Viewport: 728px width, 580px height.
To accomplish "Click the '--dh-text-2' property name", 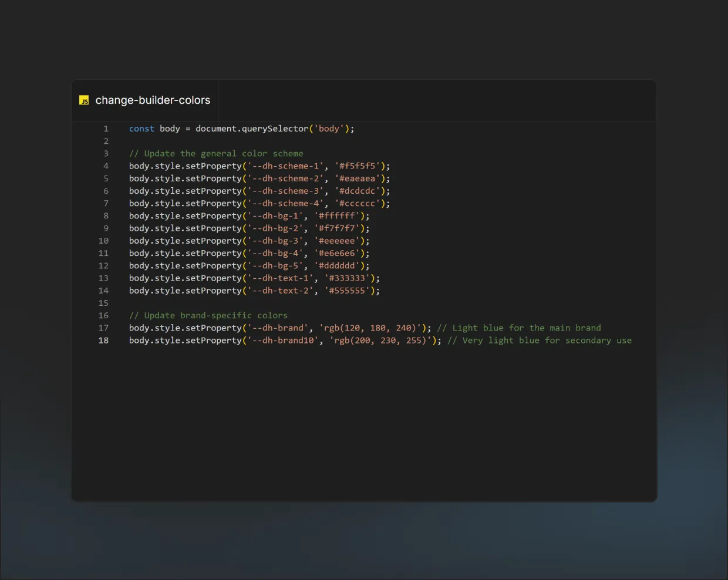I will click(x=281, y=291).
